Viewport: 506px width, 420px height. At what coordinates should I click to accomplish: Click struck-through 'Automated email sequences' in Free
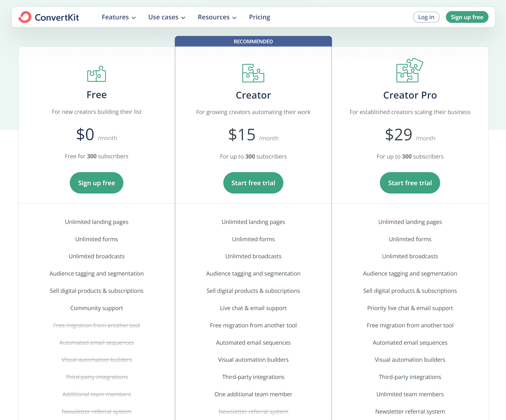97,343
